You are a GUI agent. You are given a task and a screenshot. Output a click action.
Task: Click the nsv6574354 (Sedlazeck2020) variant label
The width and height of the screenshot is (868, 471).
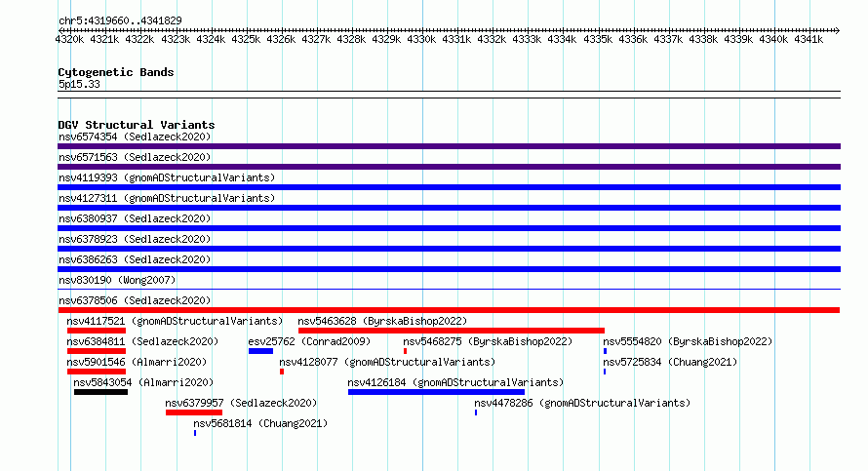[x=135, y=137]
